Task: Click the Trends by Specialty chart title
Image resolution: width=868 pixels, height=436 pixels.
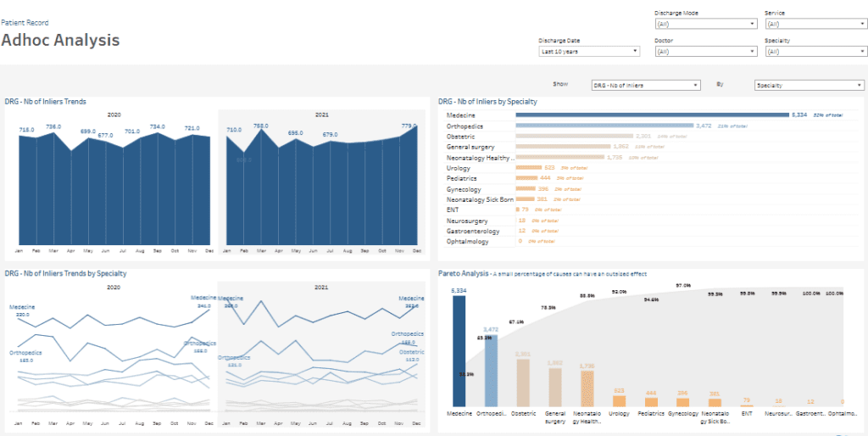Action: click(66, 273)
